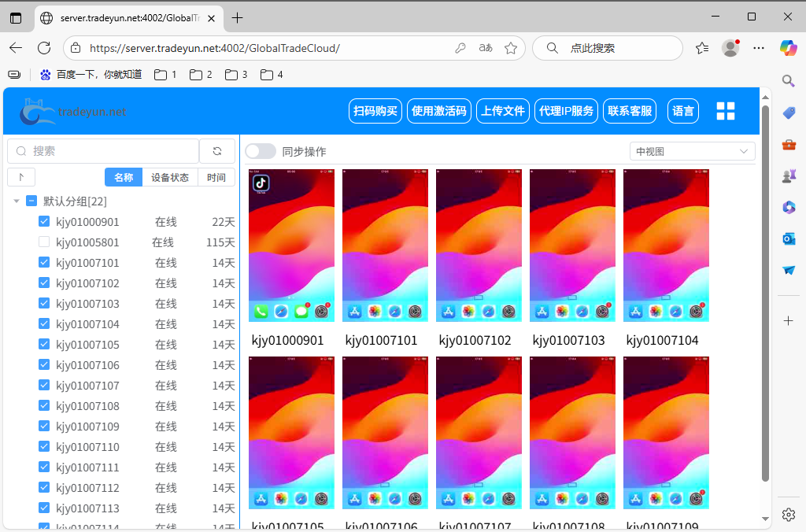Click the device grid vertical scrollbar
806x532 pixels.
[x=765, y=293]
